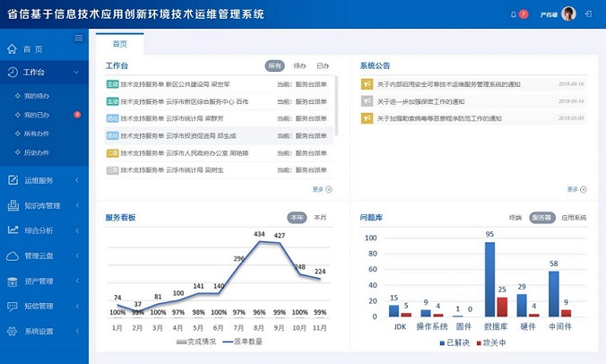Open 我的已办 submenu item
606x364 pixels.
(37, 115)
